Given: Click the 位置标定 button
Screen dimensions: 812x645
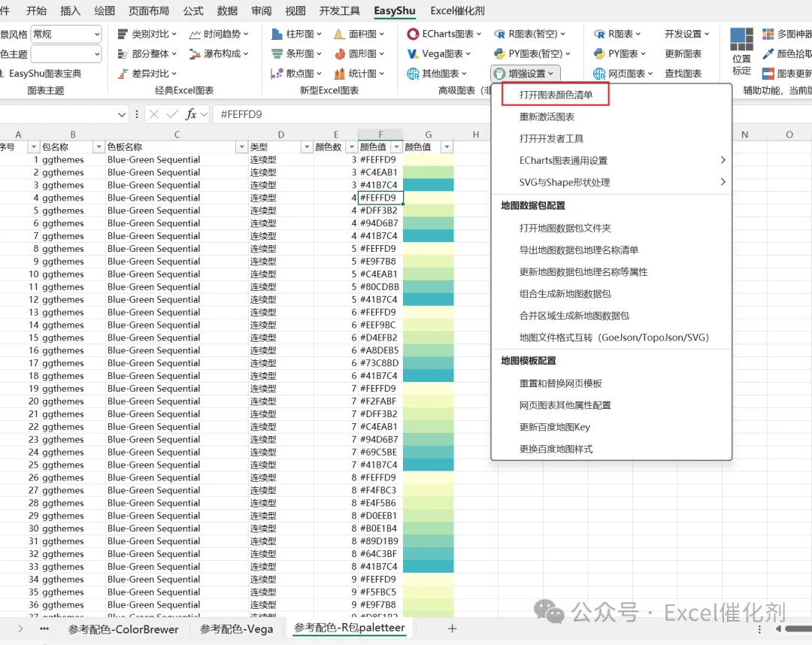Looking at the screenshot, I should point(741,53).
